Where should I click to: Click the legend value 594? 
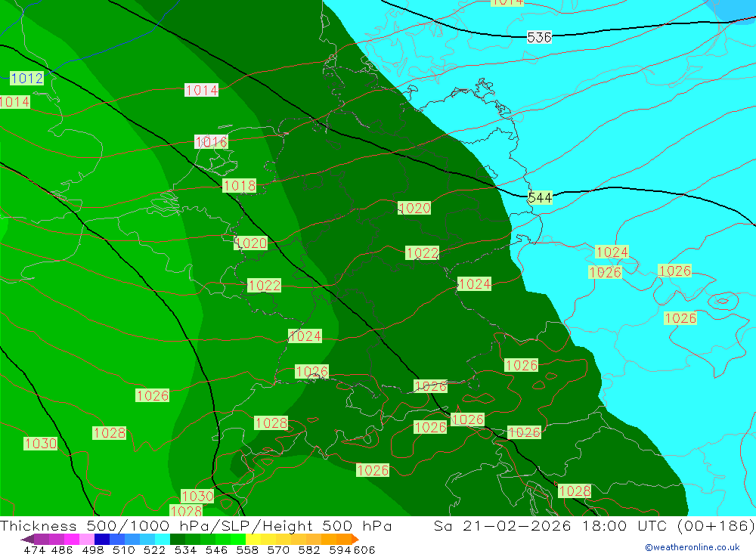point(340,549)
